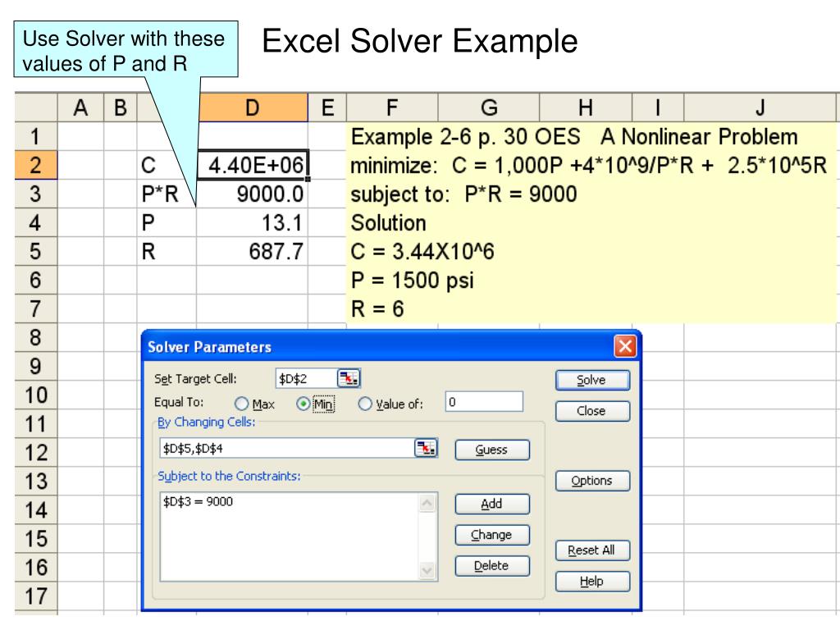Image resolution: width=840 pixels, height=630 pixels.
Task: Select column B header
Action: tap(120, 107)
